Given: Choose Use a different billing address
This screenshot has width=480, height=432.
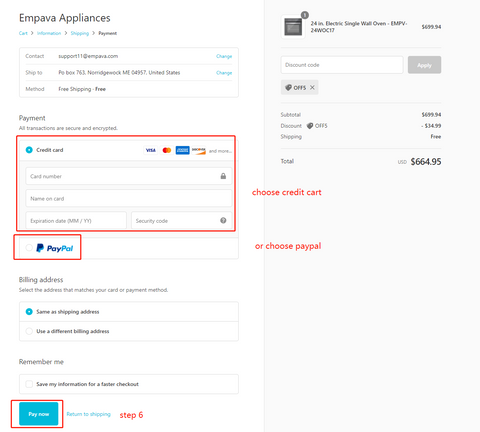Looking at the screenshot, I should (x=29, y=331).
